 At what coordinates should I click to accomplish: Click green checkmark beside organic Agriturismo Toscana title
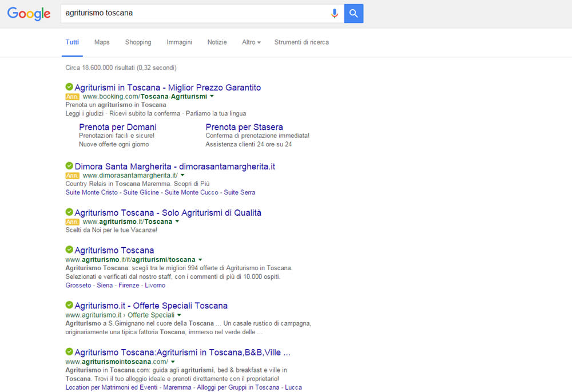pos(69,250)
